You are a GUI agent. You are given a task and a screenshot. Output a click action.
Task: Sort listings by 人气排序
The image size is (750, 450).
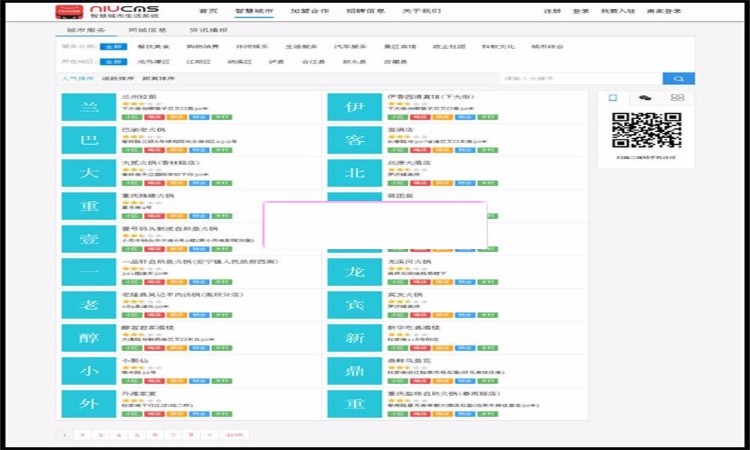pyautogui.click(x=77, y=78)
